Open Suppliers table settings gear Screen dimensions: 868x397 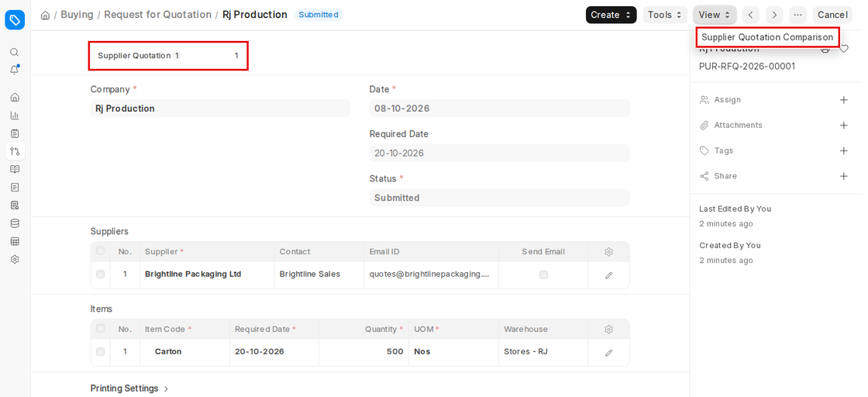point(609,251)
